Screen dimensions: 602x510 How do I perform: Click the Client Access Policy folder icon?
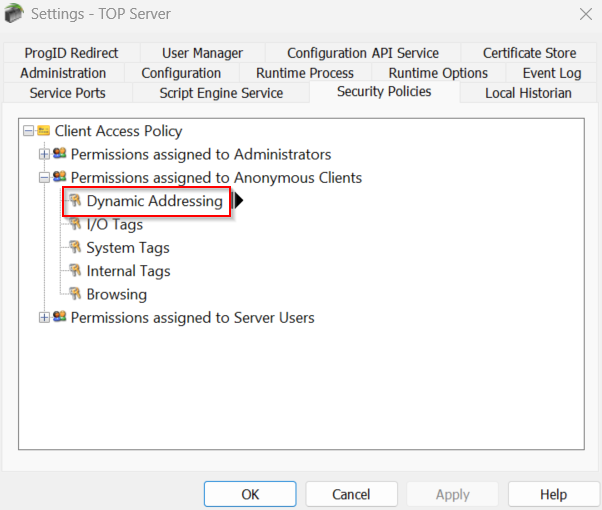pyautogui.click(x=43, y=131)
